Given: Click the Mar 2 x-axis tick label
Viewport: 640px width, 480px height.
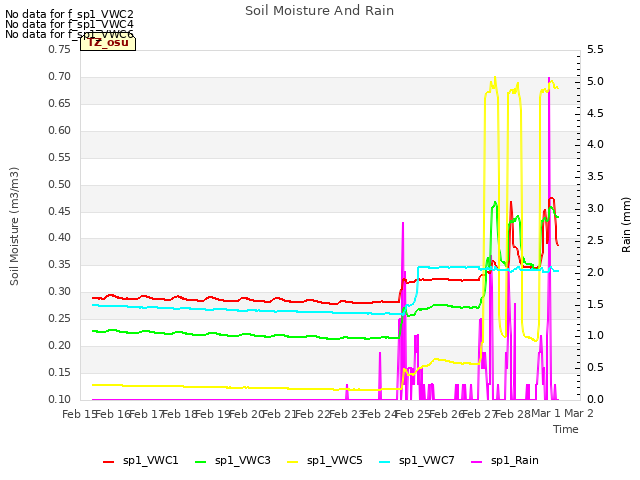Looking at the screenshot, I should [579, 413].
